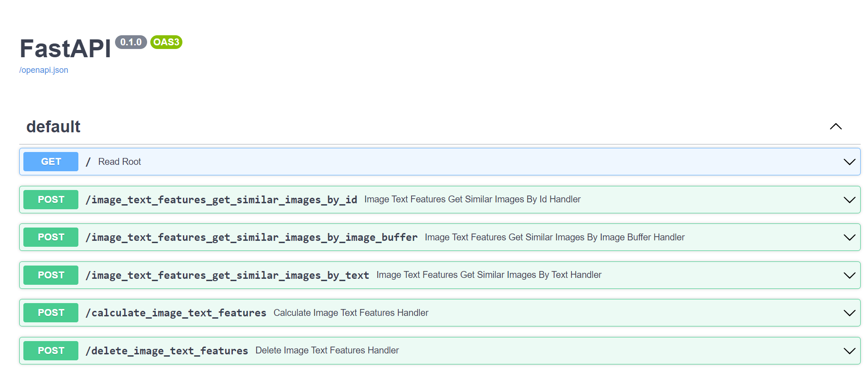Image resolution: width=868 pixels, height=380 pixels.
Task: Click 'Image Text Features Get Similar Images By Text Handler'
Action: click(489, 275)
